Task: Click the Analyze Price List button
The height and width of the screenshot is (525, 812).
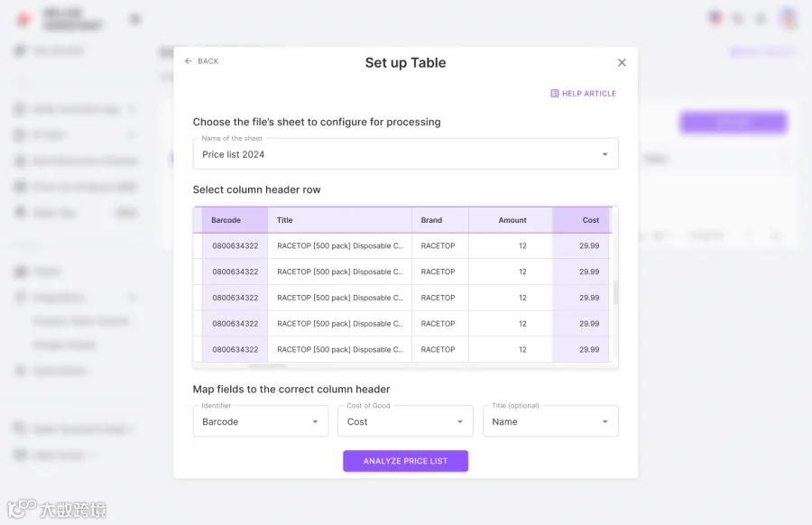Action: tap(405, 461)
